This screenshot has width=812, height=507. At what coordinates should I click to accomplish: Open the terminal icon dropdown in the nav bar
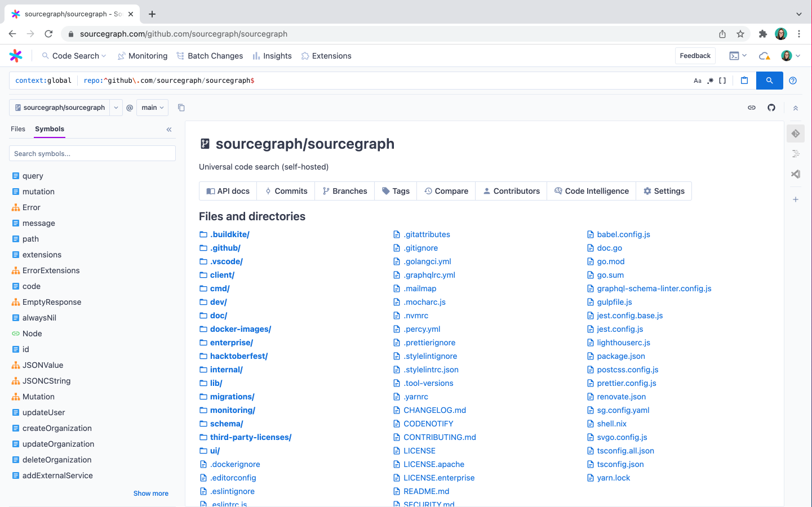click(x=738, y=56)
